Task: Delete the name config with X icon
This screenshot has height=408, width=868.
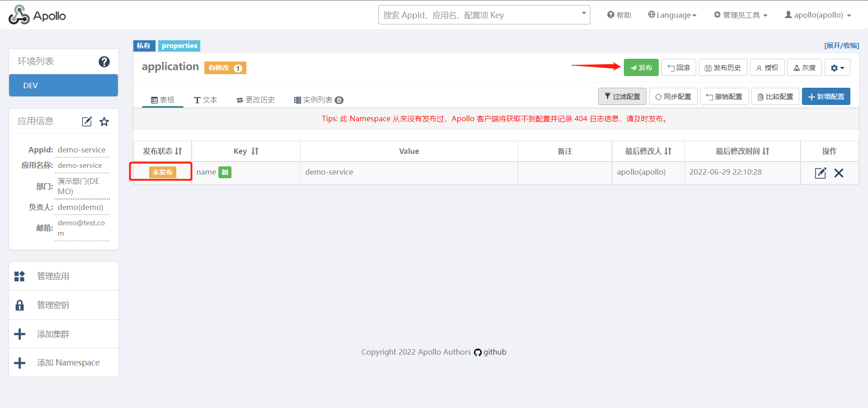Action: point(839,173)
